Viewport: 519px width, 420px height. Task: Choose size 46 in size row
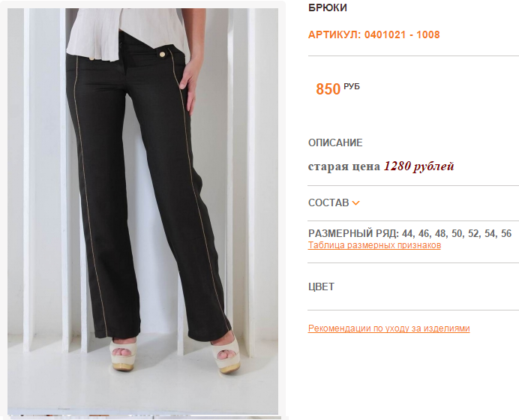(x=425, y=234)
